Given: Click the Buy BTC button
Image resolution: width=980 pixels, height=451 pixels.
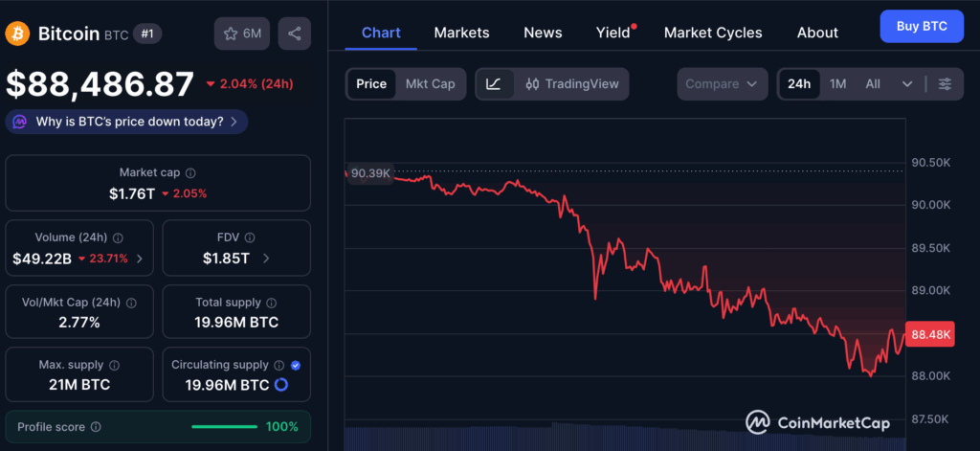Looking at the screenshot, I should (922, 26).
